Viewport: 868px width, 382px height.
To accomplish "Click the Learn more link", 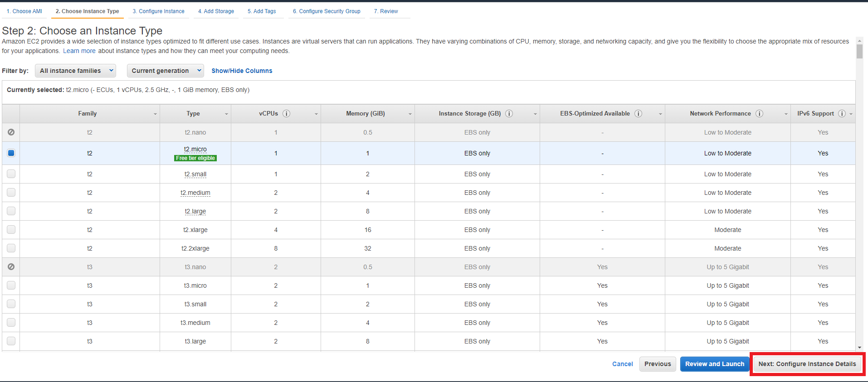I will pos(79,51).
